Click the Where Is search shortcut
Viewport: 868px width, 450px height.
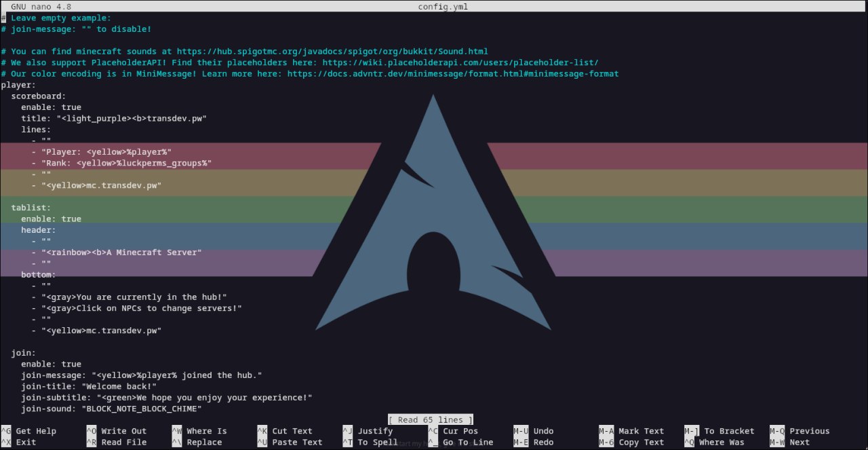pyautogui.click(x=206, y=431)
